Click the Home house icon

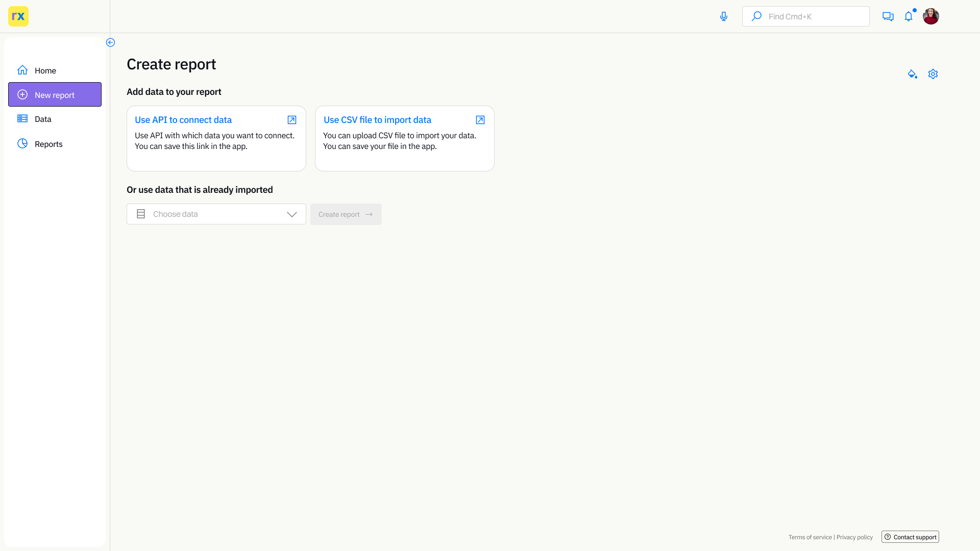pyautogui.click(x=22, y=70)
